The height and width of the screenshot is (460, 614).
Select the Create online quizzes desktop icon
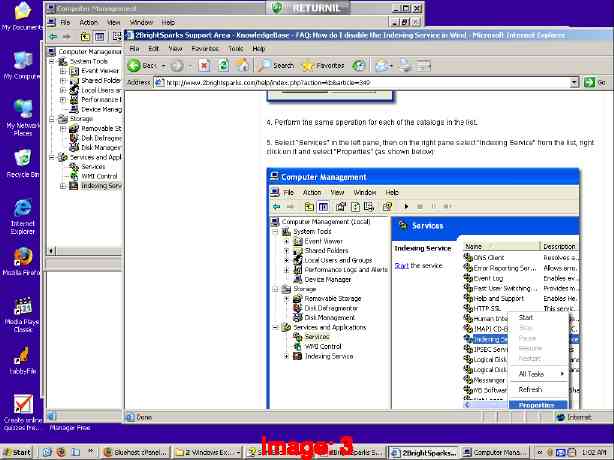23,412
